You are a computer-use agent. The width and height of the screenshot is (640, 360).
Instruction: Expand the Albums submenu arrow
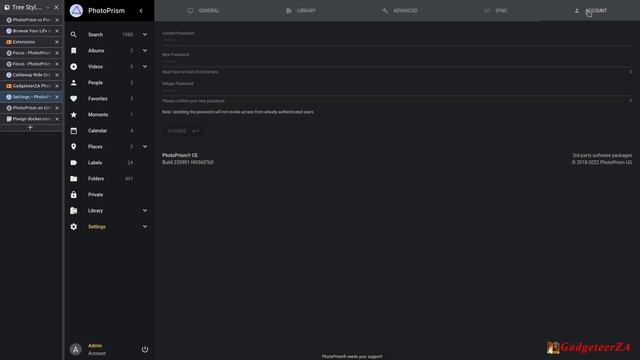(x=145, y=51)
